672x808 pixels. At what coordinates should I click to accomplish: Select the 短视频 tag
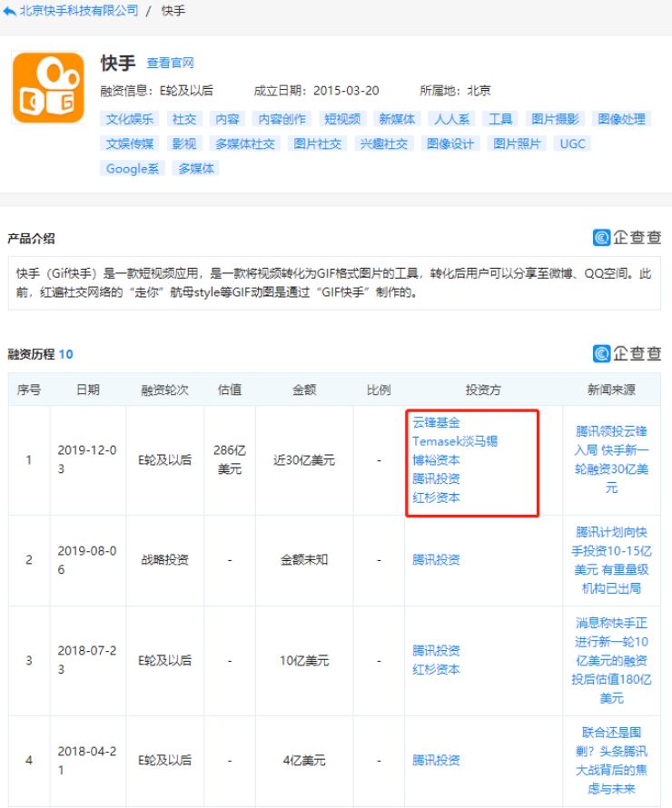(342, 119)
